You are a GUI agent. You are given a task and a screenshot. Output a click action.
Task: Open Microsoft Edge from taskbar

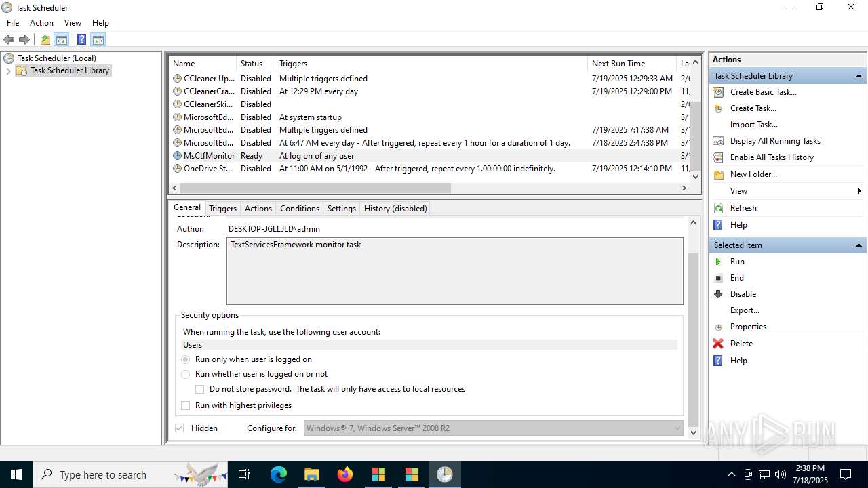pos(279,474)
